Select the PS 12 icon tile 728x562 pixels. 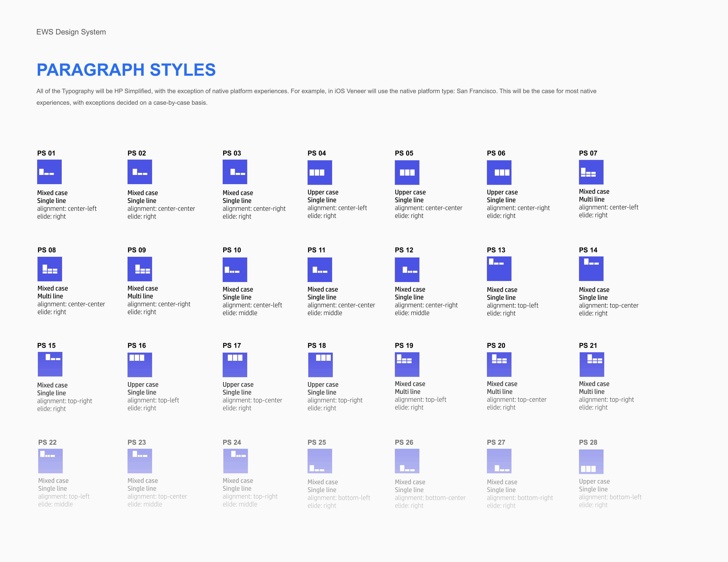pos(407,270)
